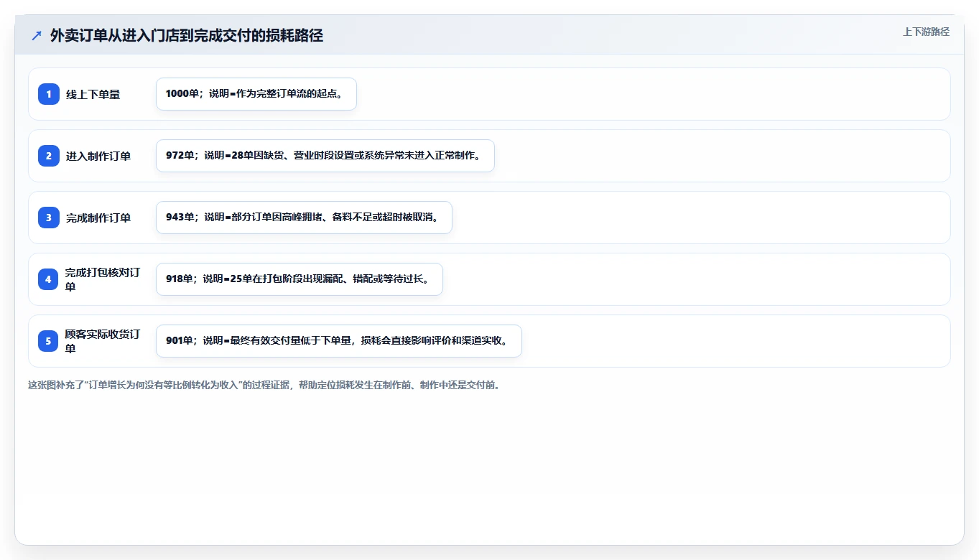Click the 完成打包核对订单 step label
The height and width of the screenshot is (560, 979).
tap(103, 279)
